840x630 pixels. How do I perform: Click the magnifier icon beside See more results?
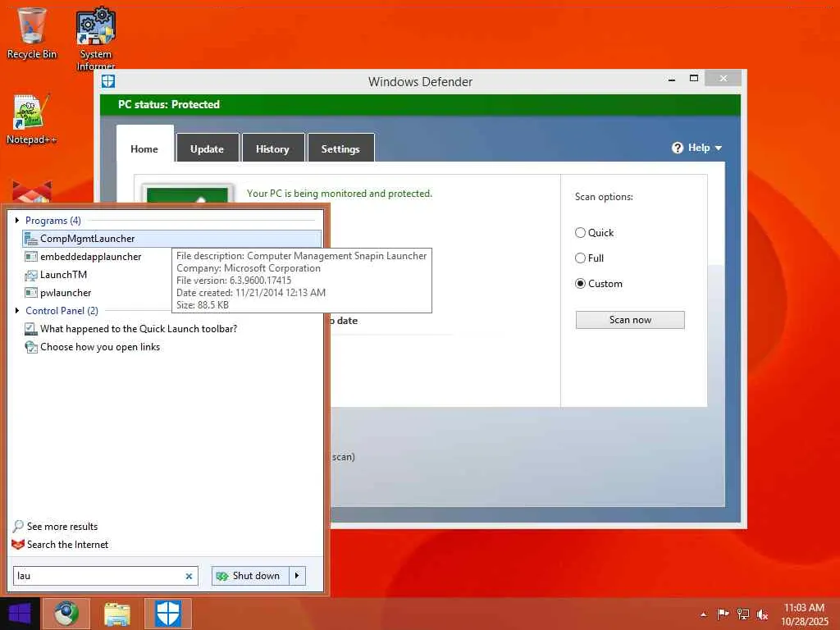18,526
